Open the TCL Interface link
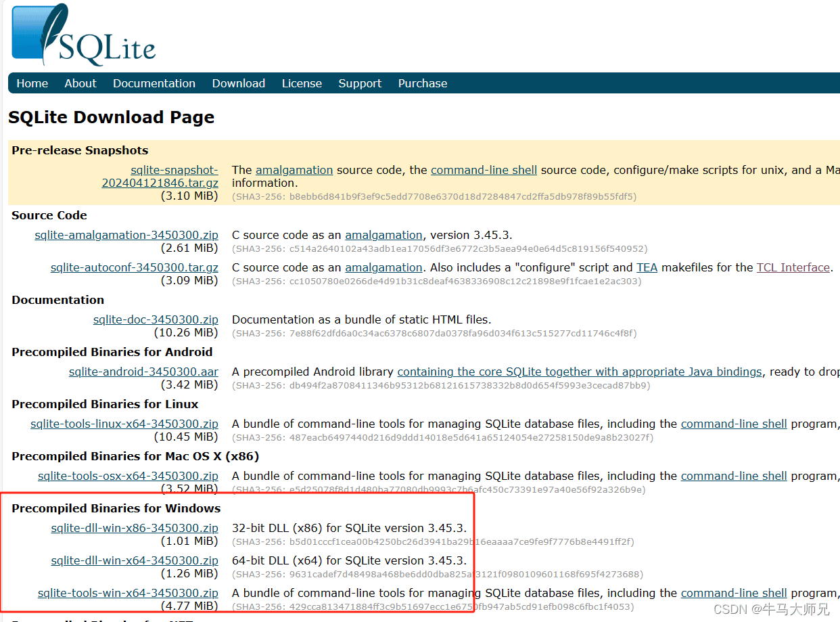Screen dimensions: 840x622 [793, 267]
